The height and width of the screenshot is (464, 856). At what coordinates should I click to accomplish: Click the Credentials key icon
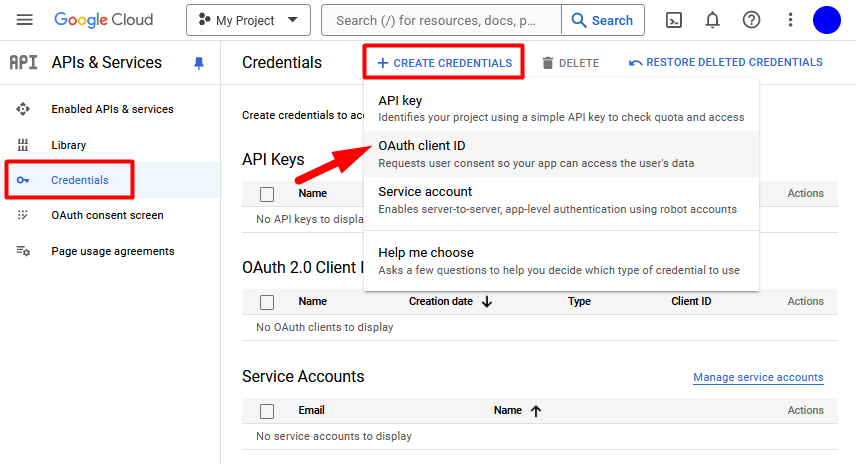coord(23,180)
